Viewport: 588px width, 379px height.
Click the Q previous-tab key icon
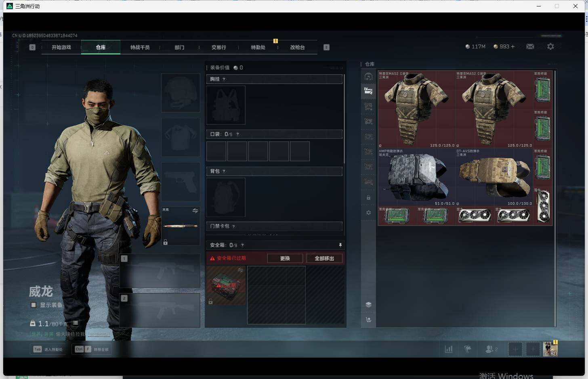click(32, 47)
